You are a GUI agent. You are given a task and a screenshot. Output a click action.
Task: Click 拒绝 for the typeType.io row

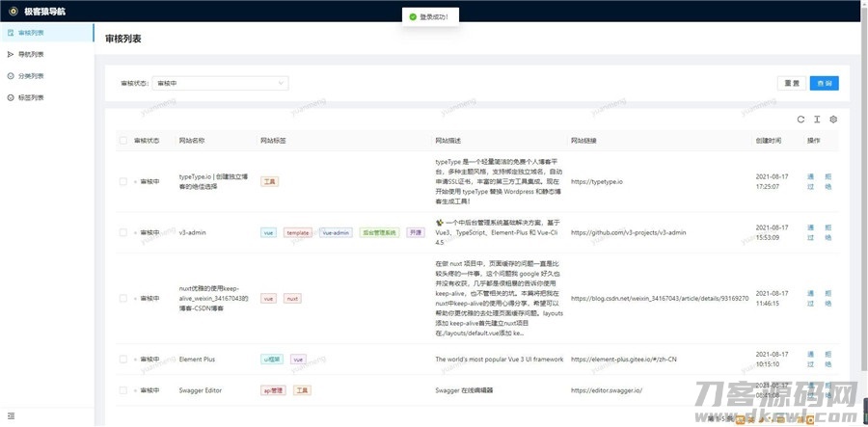click(x=827, y=181)
